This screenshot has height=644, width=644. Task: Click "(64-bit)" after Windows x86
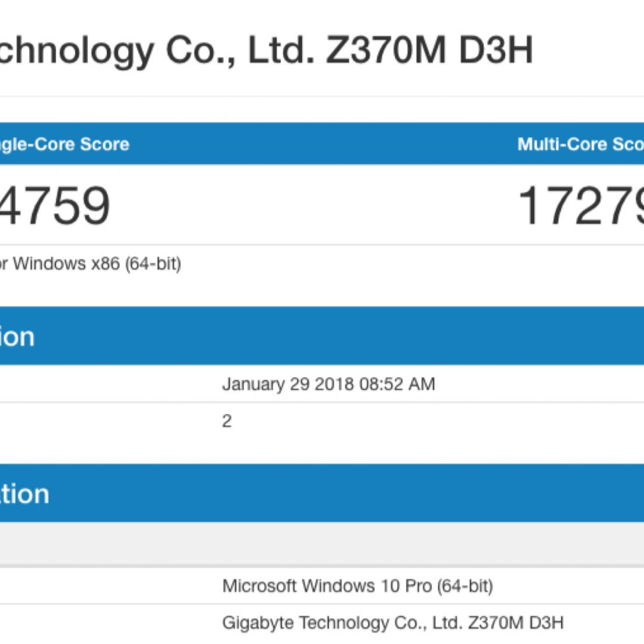pyautogui.click(x=153, y=264)
